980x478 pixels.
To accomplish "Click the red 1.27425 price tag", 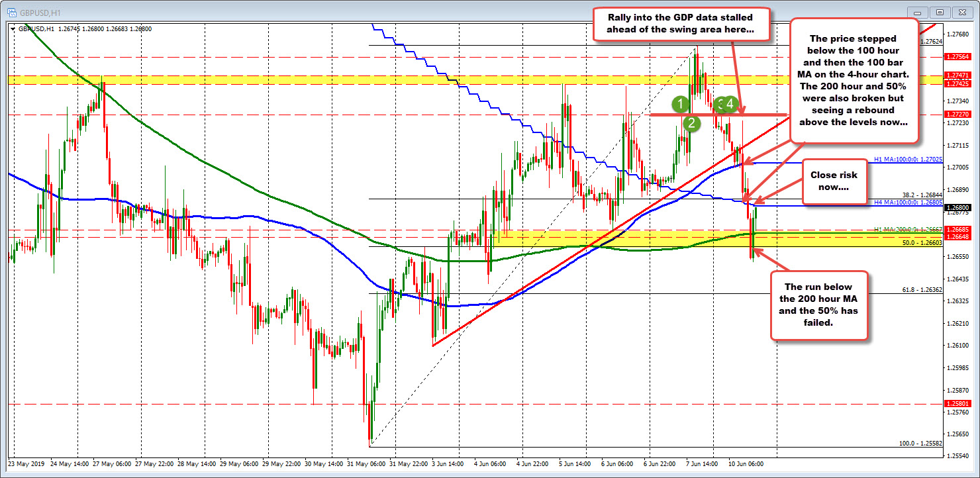I will (x=958, y=84).
